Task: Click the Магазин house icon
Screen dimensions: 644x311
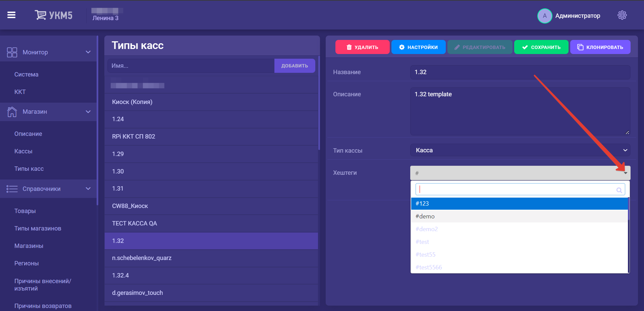Action: [x=12, y=112]
